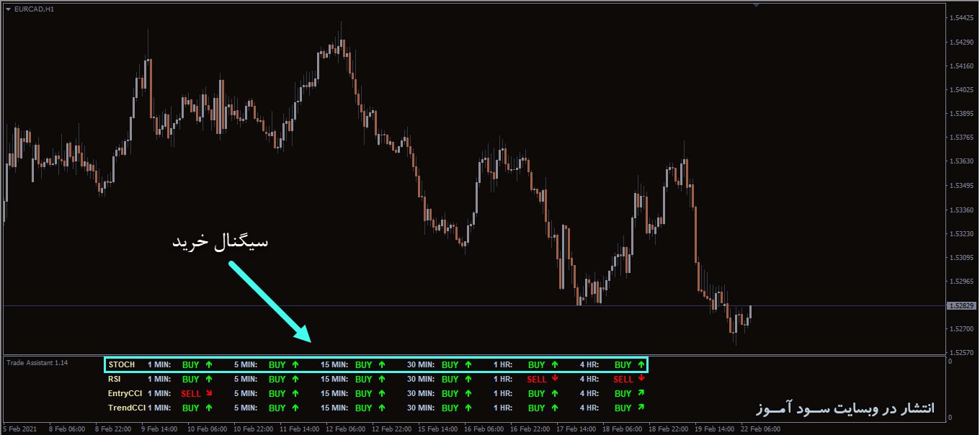Viewport: 980px width, 435px height.
Task: Select the TrendCCI indicator row label
Action: click(x=127, y=408)
